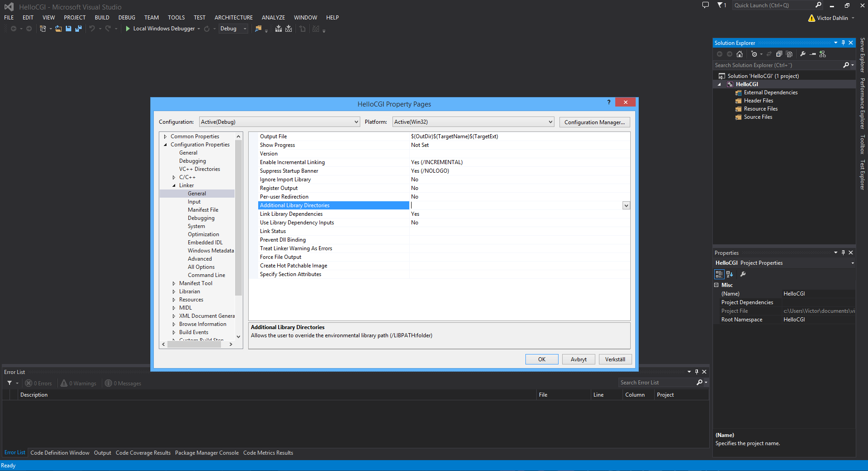This screenshot has height=471, width=868.
Task: Click the Search Error List magnifier icon
Action: click(700, 383)
